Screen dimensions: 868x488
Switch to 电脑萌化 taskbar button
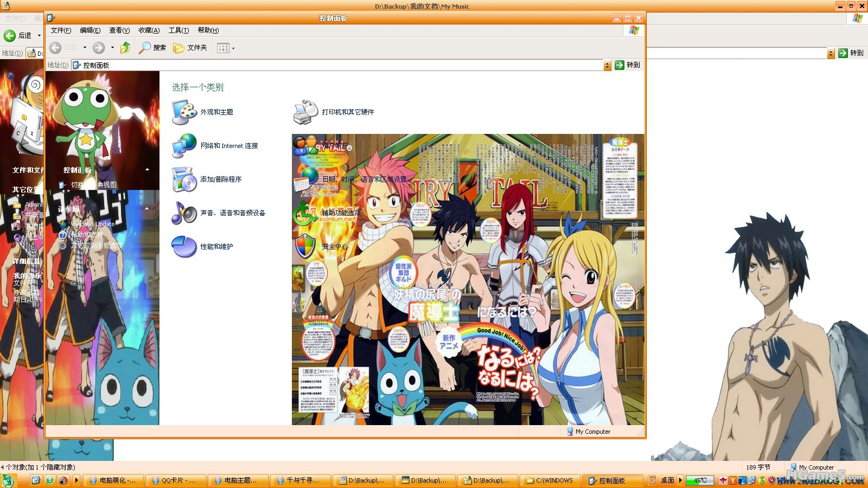tap(113, 480)
